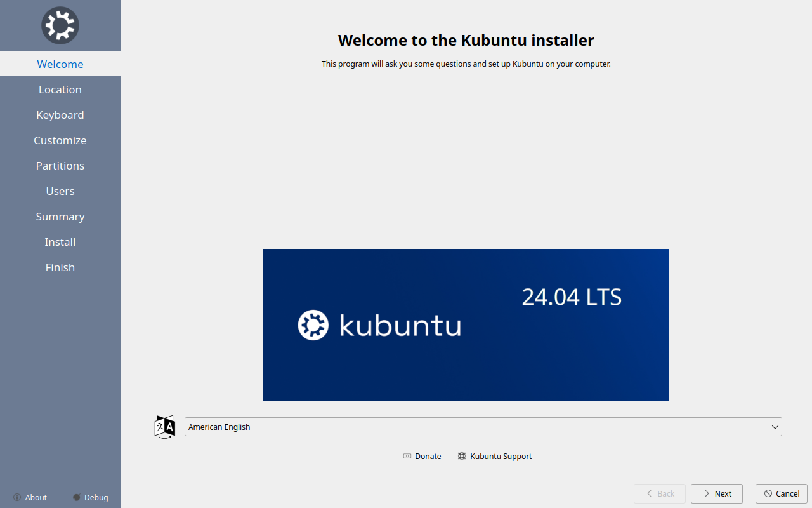Click the language translation icon
The width and height of the screenshot is (812, 508).
(164, 427)
